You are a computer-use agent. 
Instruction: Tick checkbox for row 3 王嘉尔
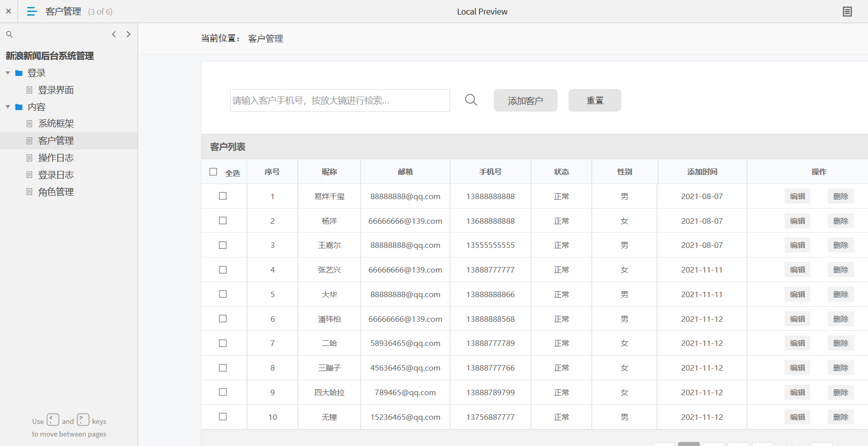[223, 245]
